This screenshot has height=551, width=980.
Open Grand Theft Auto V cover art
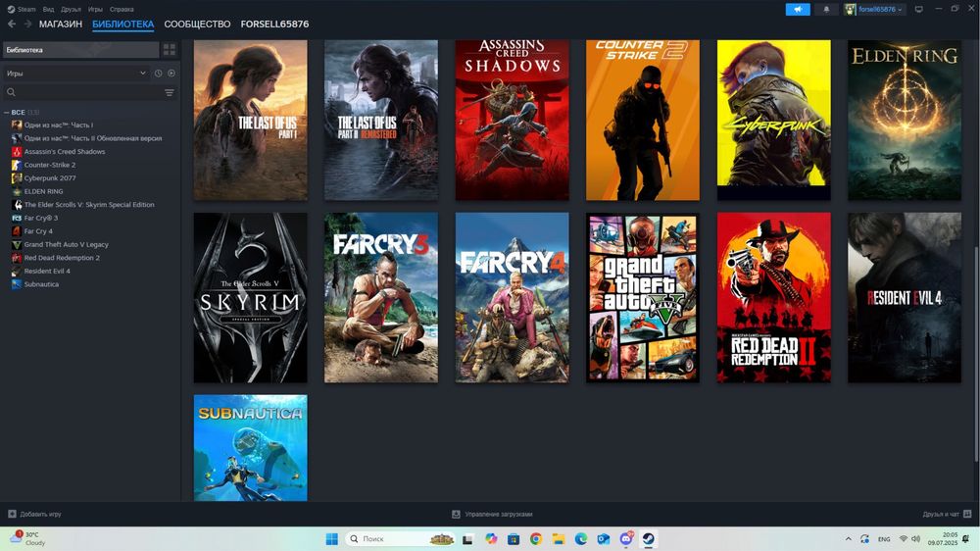pos(643,298)
